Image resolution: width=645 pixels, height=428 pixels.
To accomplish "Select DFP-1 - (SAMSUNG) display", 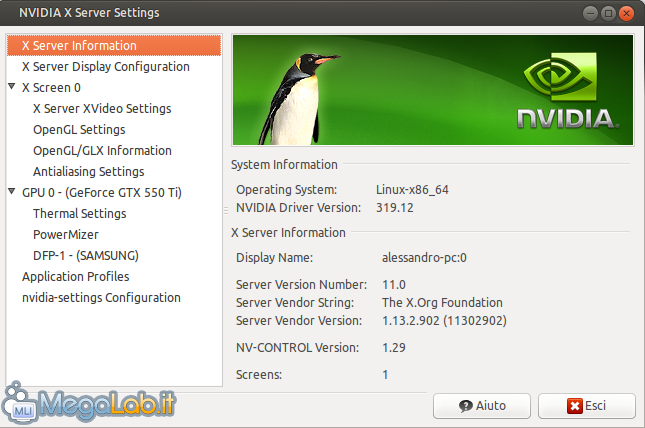I will pyautogui.click(x=86, y=256).
